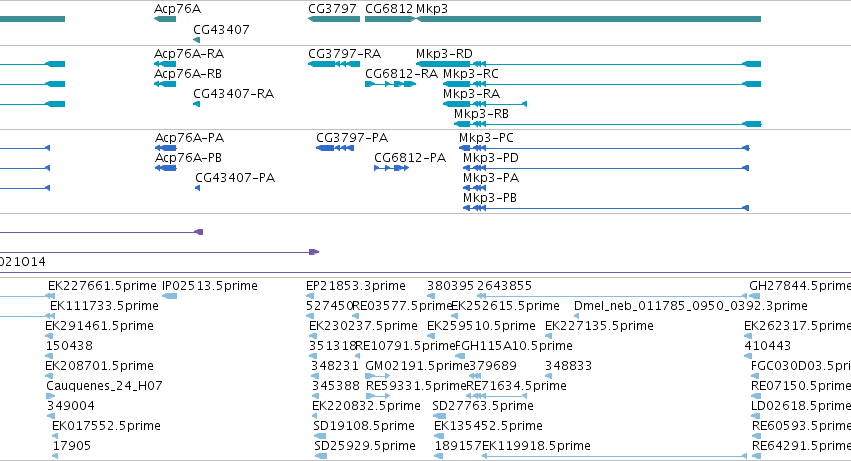851x461 pixels.
Task: Open the Acp76A-PA protein label
Action: [x=189, y=138]
